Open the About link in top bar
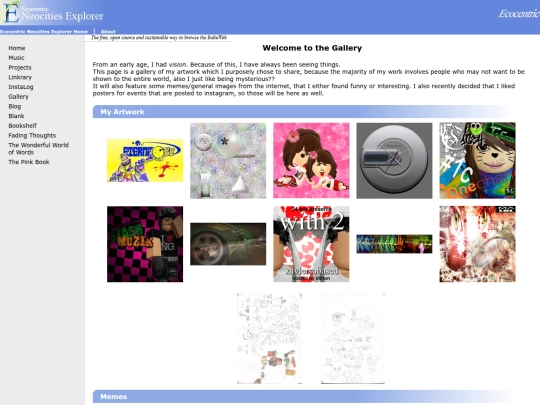This screenshot has height=405, width=540. [x=108, y=31]
